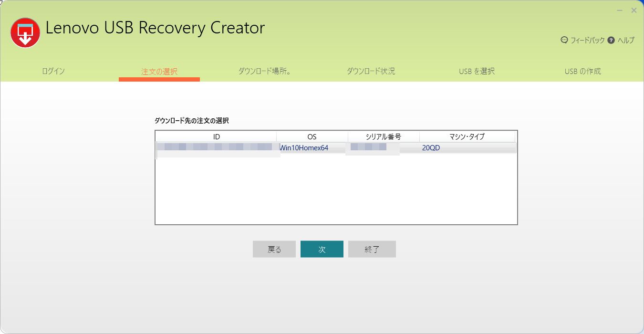The width and height of the screenshot is (644, 334).
Task: Click the 次 button
Action: click(322, 249)
